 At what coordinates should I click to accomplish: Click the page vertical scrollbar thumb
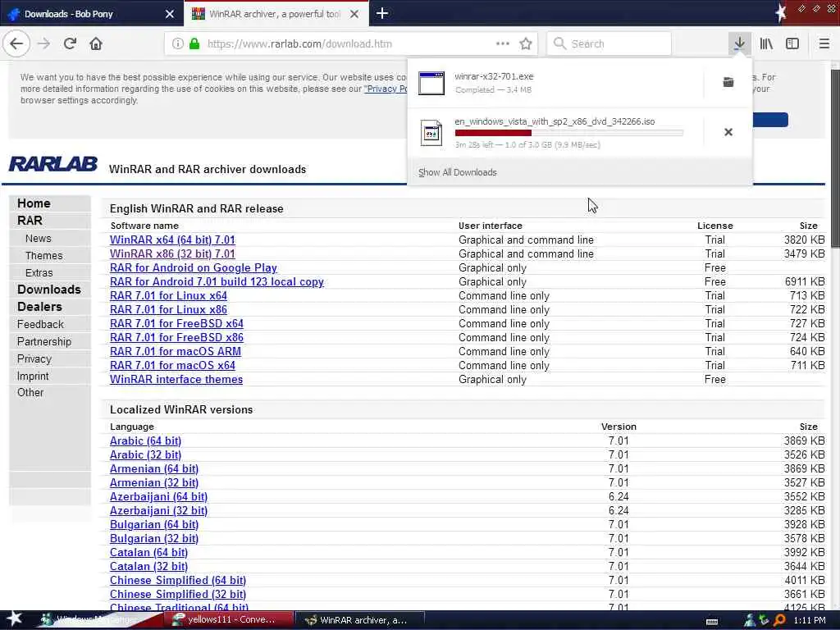[835, 158]
